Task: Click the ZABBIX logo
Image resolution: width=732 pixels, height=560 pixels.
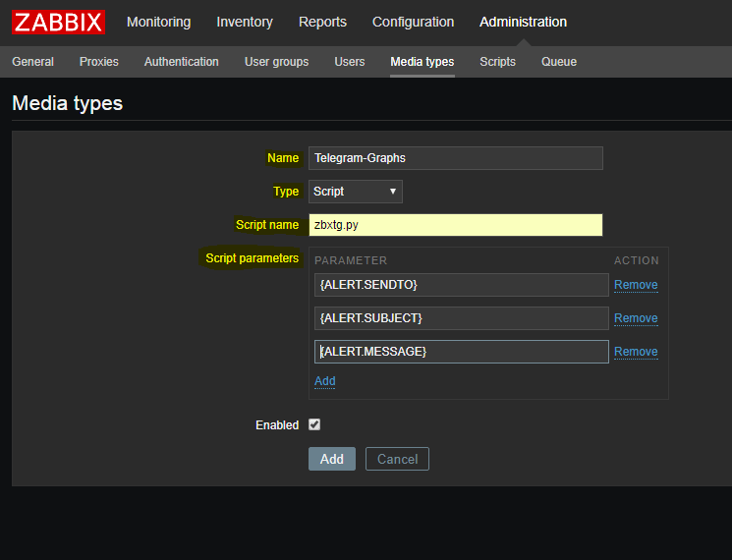Action: (59, 22)
